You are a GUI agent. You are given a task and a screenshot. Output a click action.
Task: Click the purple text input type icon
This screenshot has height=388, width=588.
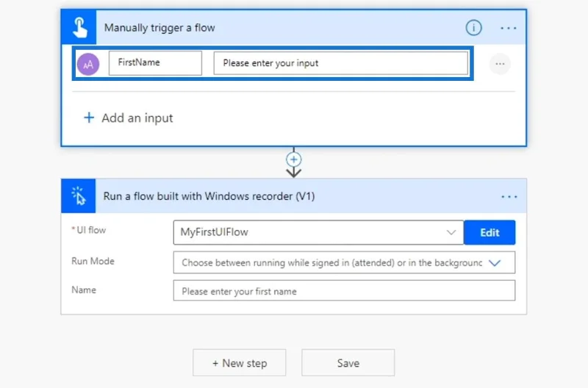(88, 64)
